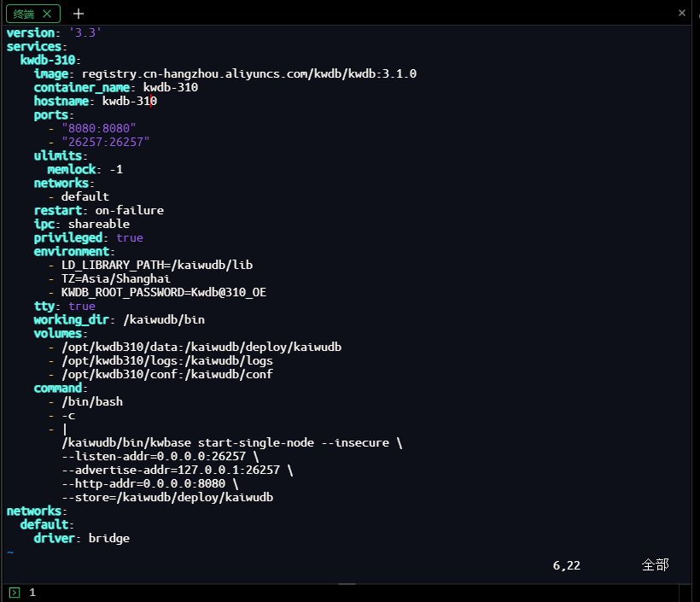
Task: Click the kwdb-310 service name line
Action: [50, 60]
